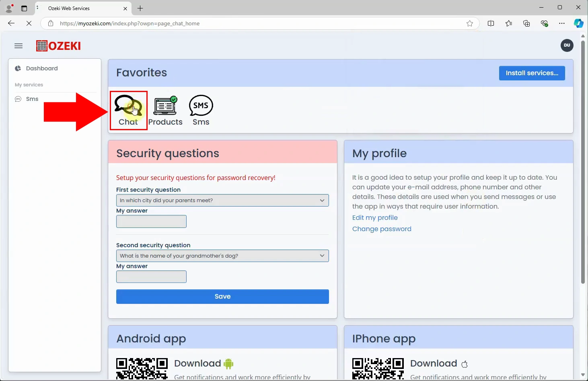Screen dimensions: 588x381
Task: Open the Edit my profile link
Action: tap(375, 217)
